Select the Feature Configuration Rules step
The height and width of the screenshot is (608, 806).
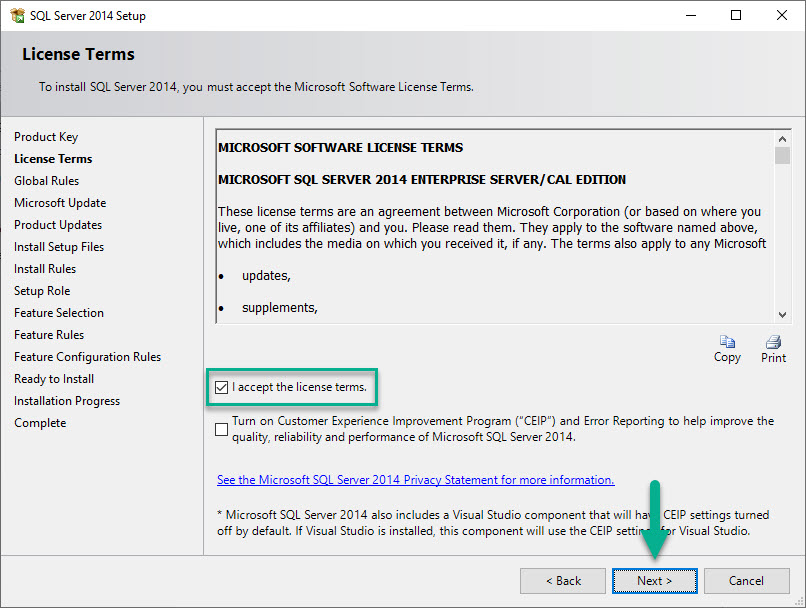pyautogui.click(x=88, y=357)
